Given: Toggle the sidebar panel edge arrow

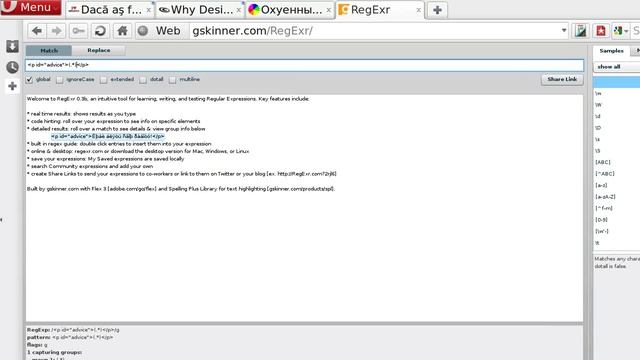Looking at the screenshot, I should (1, 220).
